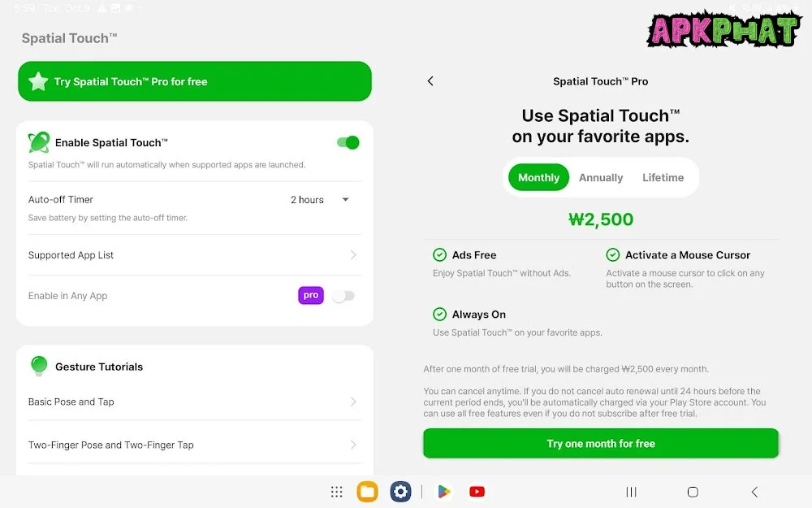812x508 pixels.
Task: Open the Settings gear app
Action: 400,492
